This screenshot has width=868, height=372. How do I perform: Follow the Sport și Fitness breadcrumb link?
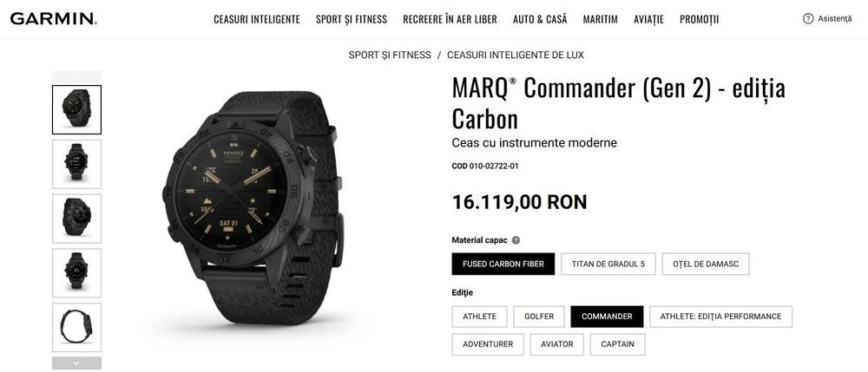tap(390, 55)
